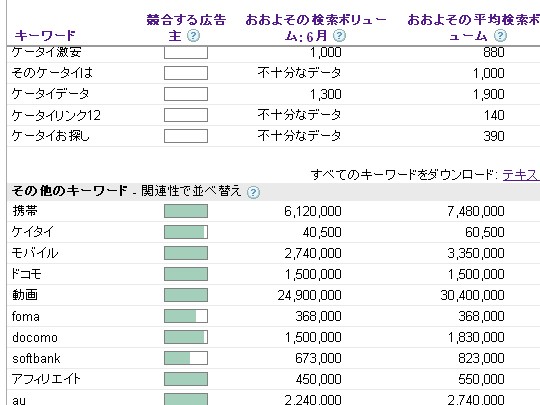Select keyword au

tap(19, 400)
